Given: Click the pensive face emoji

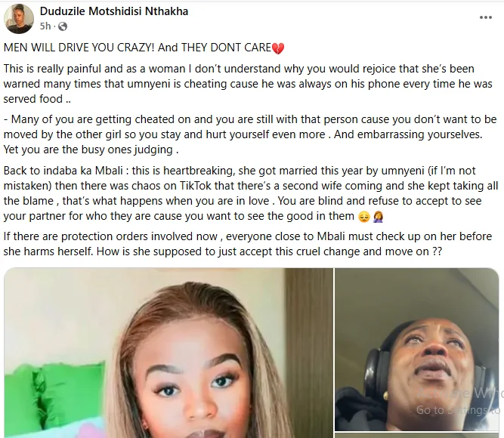Looking at the screenshot, I should [364, 217].
